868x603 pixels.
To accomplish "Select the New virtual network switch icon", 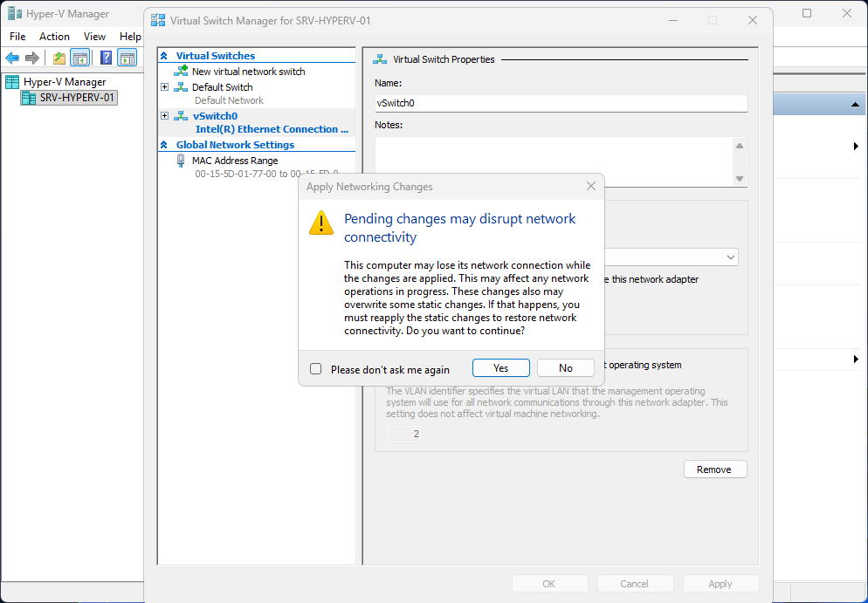I will click(182, 72).
